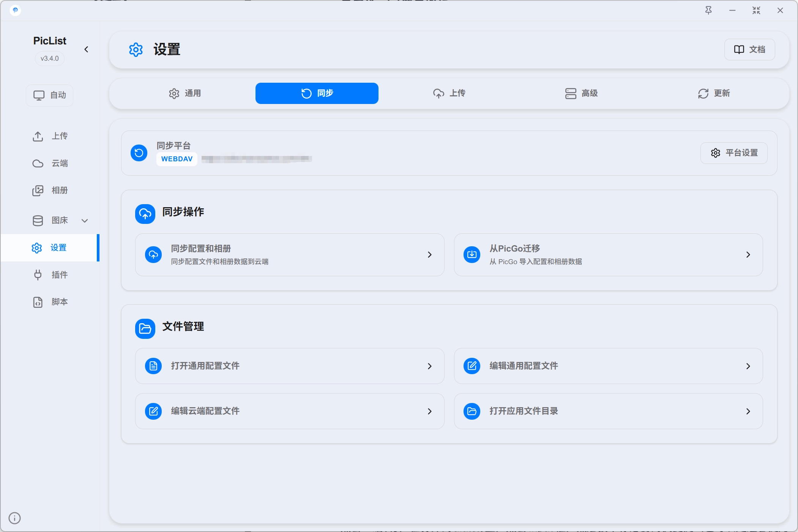798x532 pixels.
Task: Expand the 图床 submenu chevron
Action: [x=85, y=220]
